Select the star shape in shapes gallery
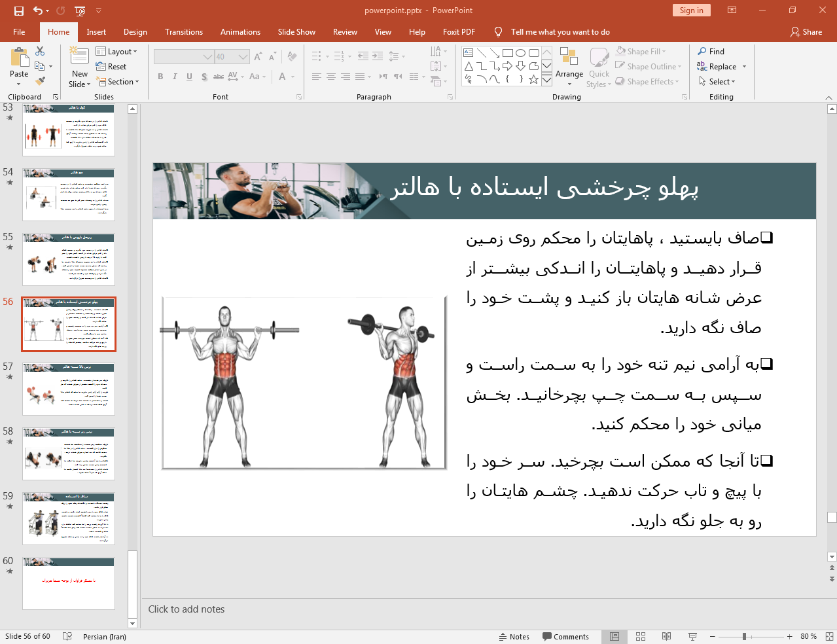837x644 pixels. [x=533, y=79]
